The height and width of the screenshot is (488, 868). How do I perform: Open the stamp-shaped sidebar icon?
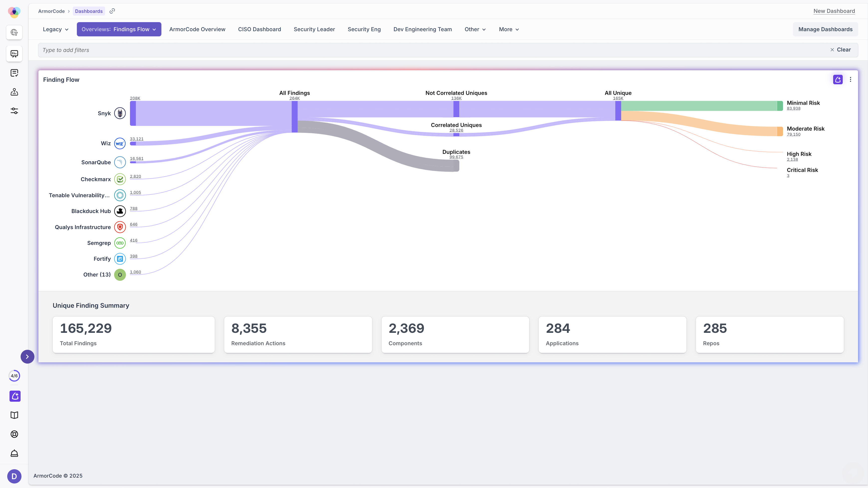tap(14, 92)
